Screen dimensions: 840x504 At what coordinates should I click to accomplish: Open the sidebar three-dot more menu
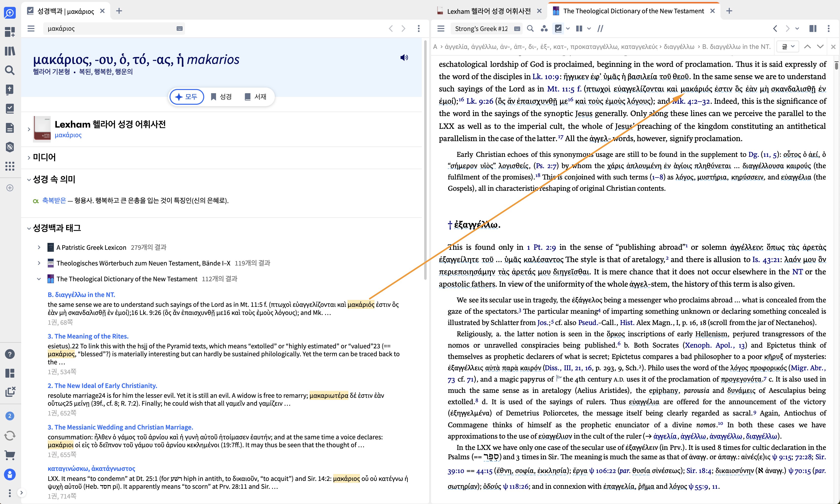tap(10, 493)
